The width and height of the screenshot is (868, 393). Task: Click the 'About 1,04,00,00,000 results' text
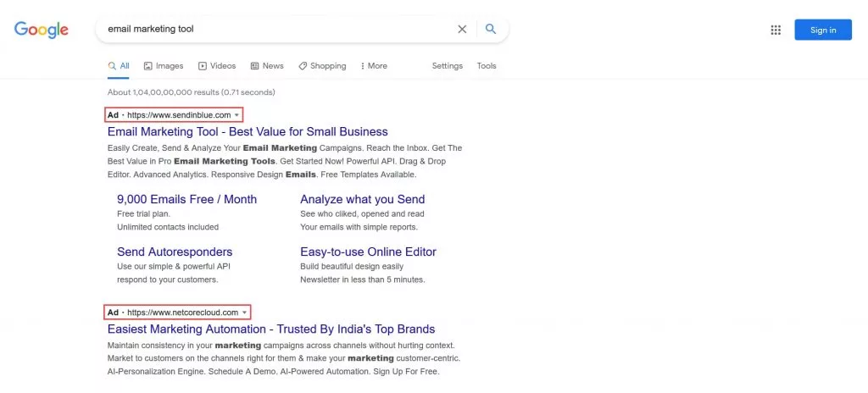[x=191, y=92]
